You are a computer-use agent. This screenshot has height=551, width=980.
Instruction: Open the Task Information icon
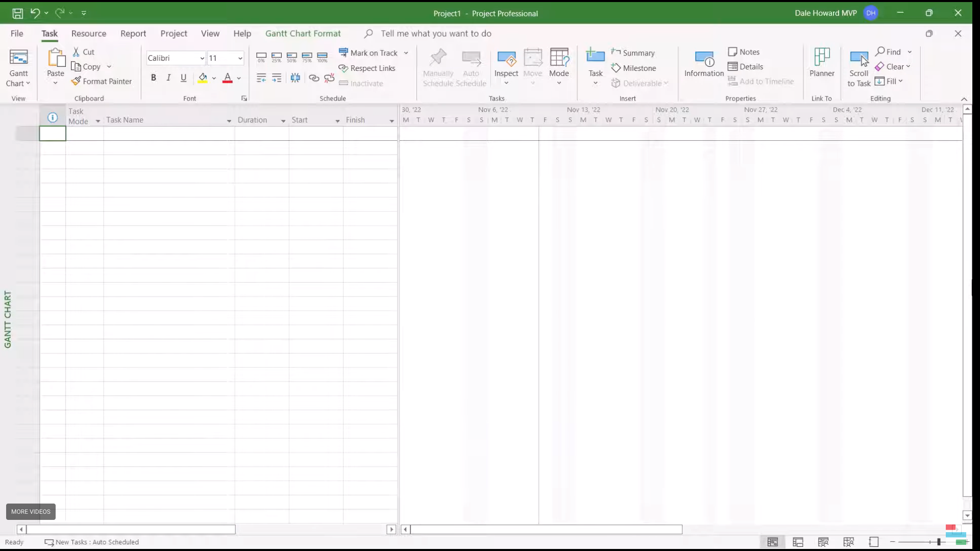(x=704, y=59)
